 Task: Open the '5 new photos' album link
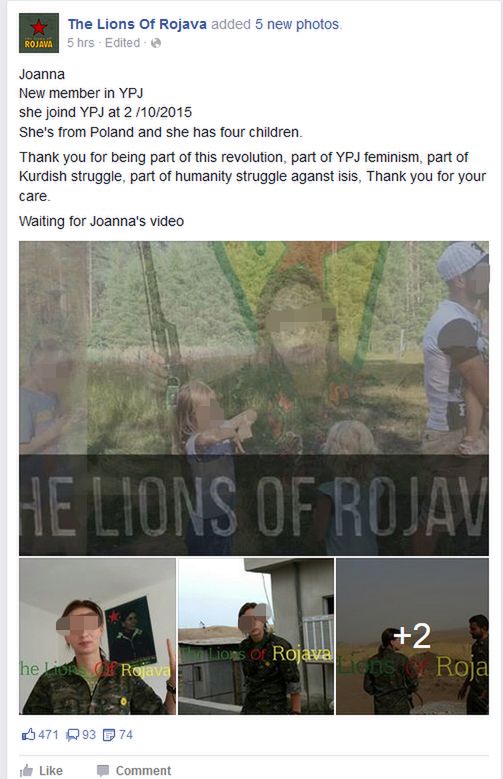click(297, 24)
